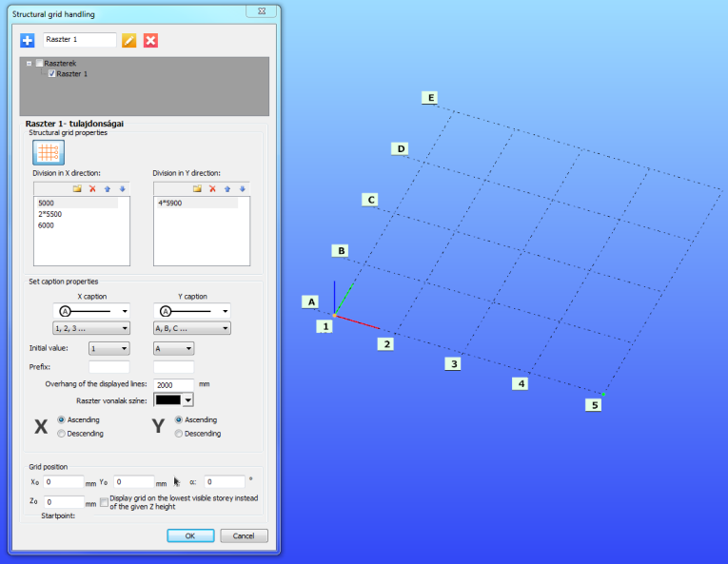Open folder icon in Y direction division toolbar

tap(197, 189)
